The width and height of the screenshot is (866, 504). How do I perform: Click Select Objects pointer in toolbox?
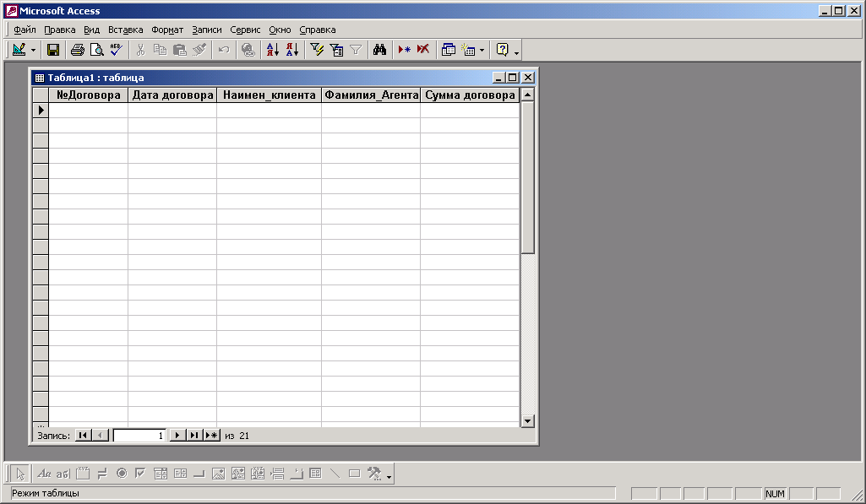point(20,474)
